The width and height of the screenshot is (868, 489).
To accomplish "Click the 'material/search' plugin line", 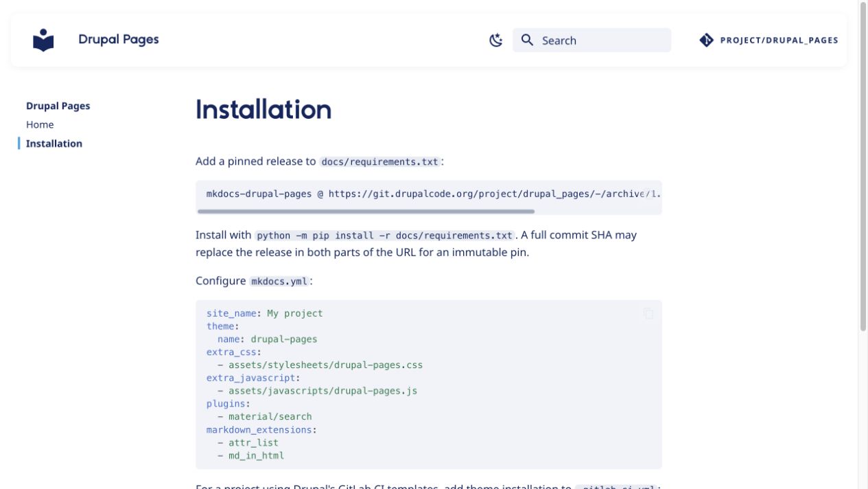I will pyautogui.click(x=265, y=416).
